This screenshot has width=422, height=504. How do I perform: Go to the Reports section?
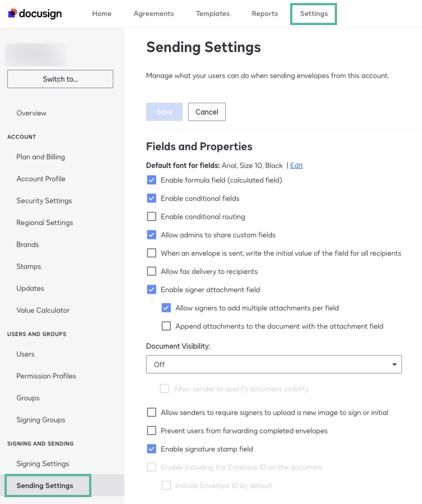point(264,14)
